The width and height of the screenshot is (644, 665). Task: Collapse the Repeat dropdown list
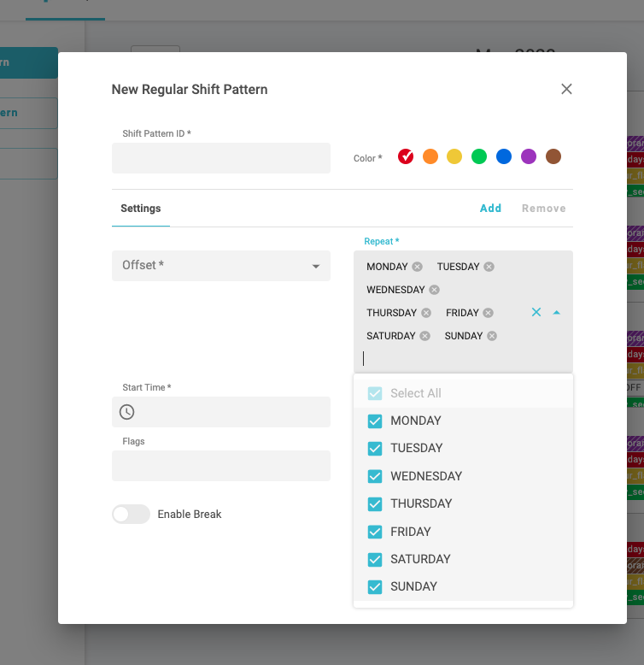pyautogui.click(x=557, y=313)
